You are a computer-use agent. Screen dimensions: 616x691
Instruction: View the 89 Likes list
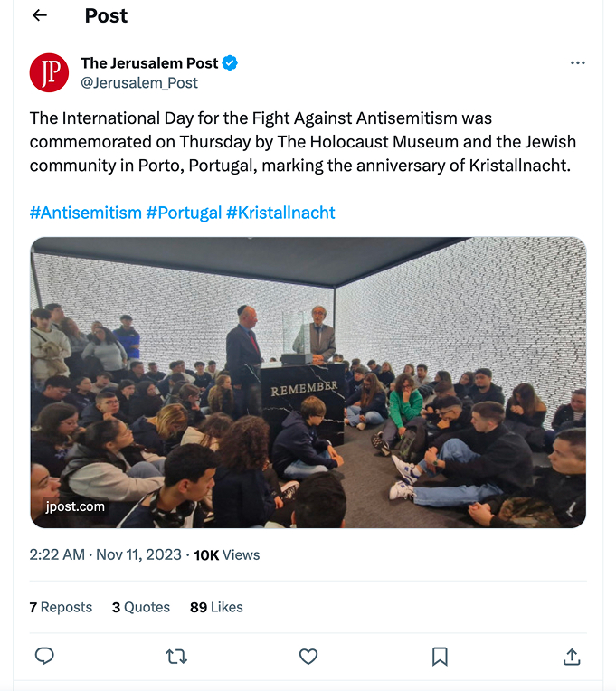(216, 607)
